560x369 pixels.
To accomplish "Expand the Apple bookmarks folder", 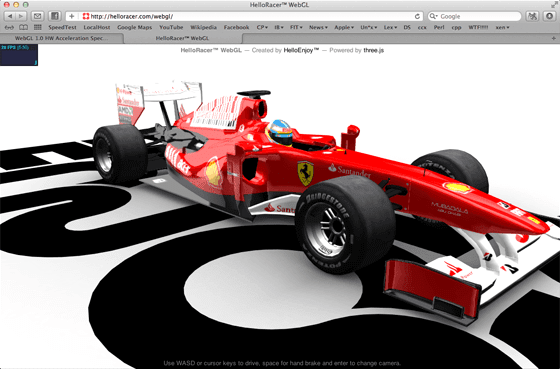I will 344,28.
